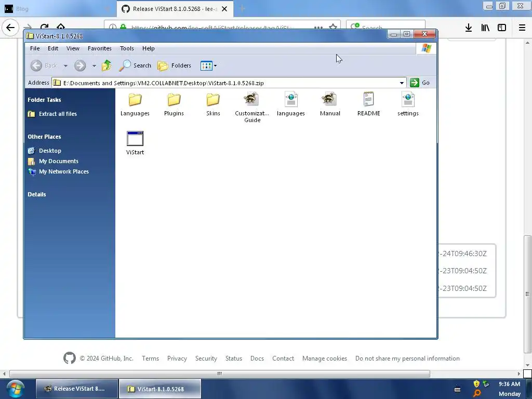Image resolution: width=532 pixels, height=399 pixels.
Task: Toggle the browser sidebar icon
Action: pyautogui.click(x=502, y=28)
